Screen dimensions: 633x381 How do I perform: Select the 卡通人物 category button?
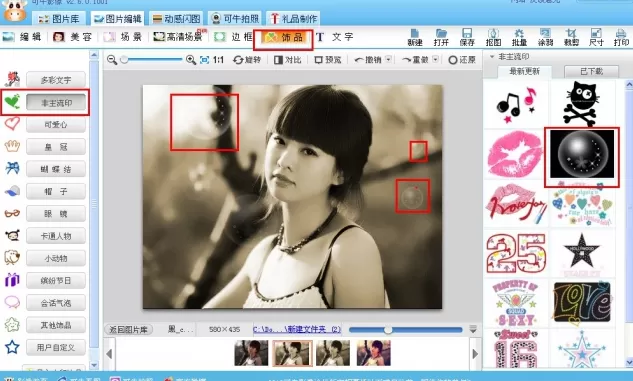point(56,236)
